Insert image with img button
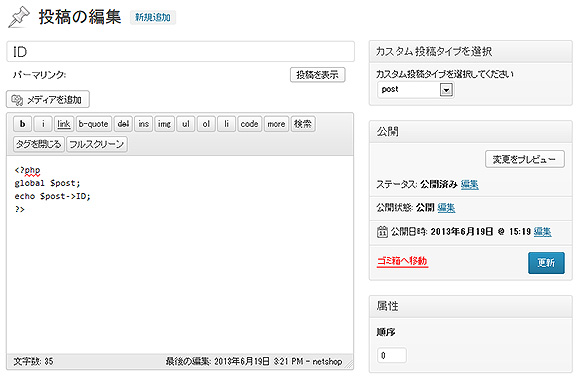Viewport: 580px width, 379px height. click(x=164, y=124)
